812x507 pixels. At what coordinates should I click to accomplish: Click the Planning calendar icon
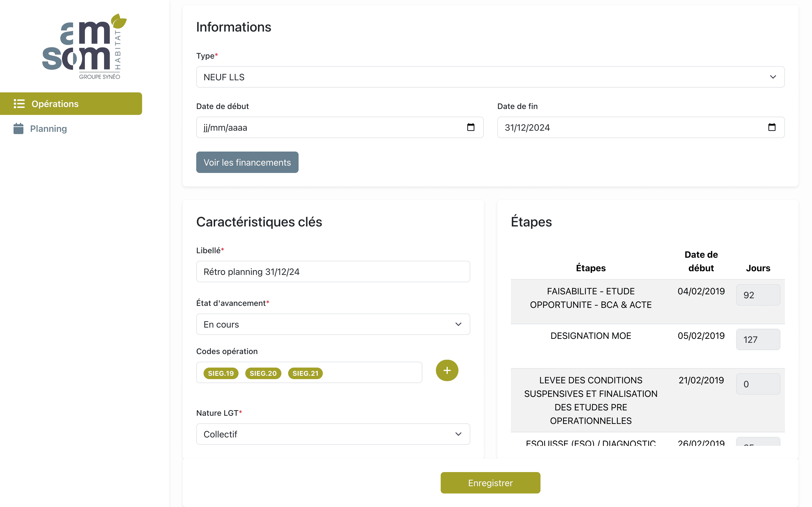[18, 128]
